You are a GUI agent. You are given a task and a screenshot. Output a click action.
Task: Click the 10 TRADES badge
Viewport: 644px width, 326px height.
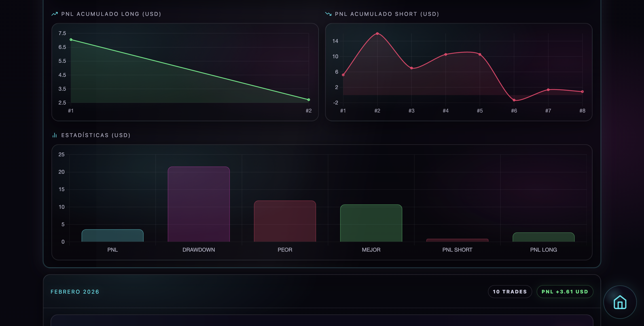(x=510, y=292)
